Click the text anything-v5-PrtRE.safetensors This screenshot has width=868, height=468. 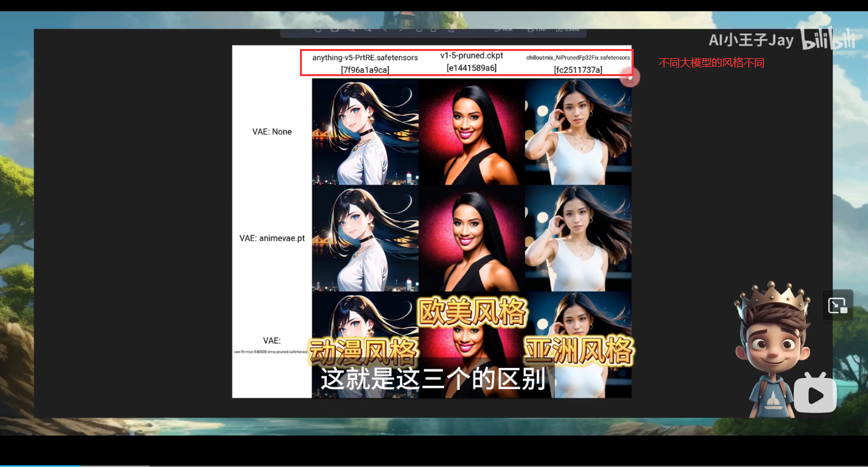point(365,58)
